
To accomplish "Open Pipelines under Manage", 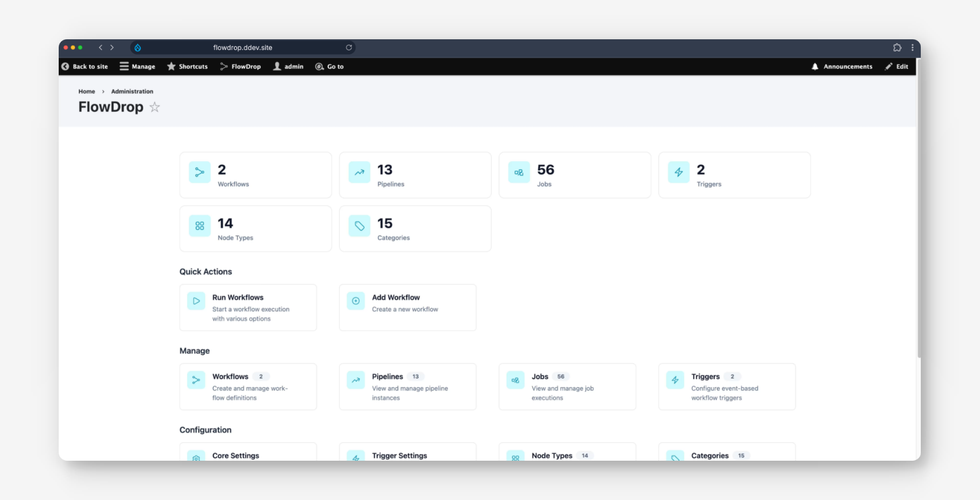I will click(x=408, y=387).
